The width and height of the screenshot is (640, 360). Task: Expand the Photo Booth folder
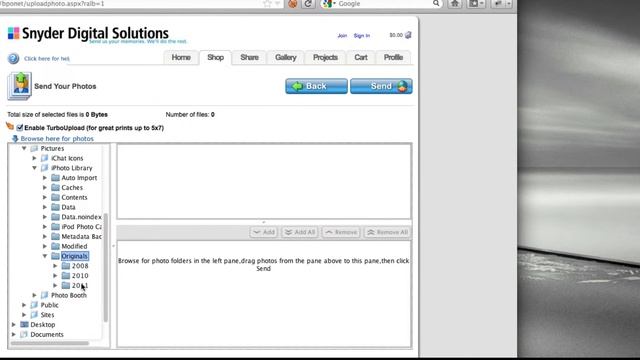(35, 296)
